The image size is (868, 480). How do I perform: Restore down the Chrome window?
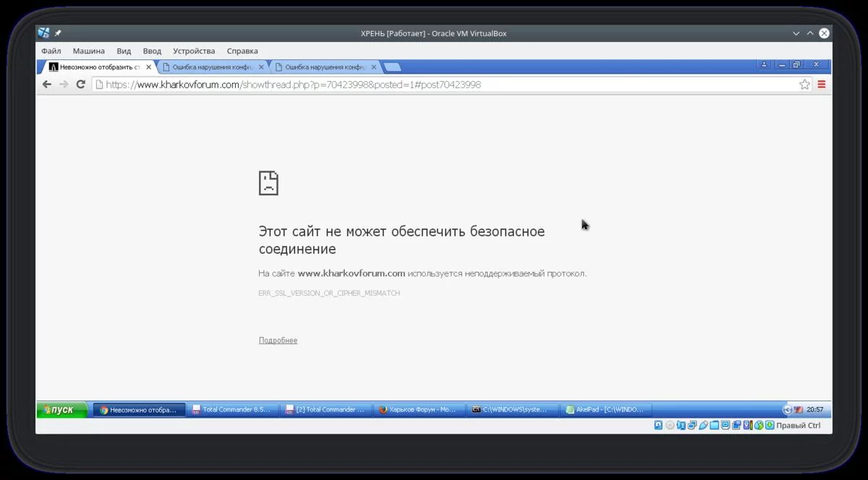796,65
